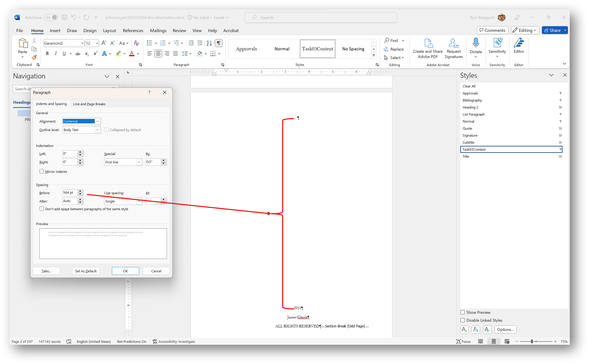Enable the Mirror indents checkbox
This screenshot has height=364, width=589.
click(x=41, y=171)
